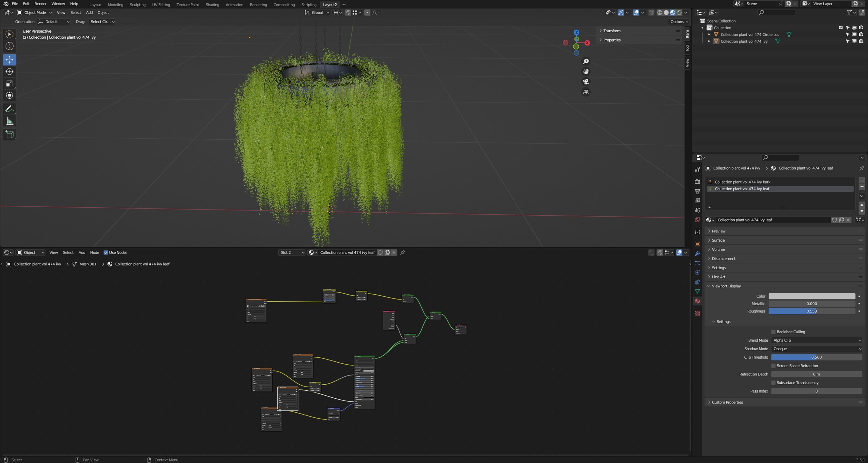Activate the Scale tool
The width and height of the screenshot is (868, 463).
tap(9, 83)
